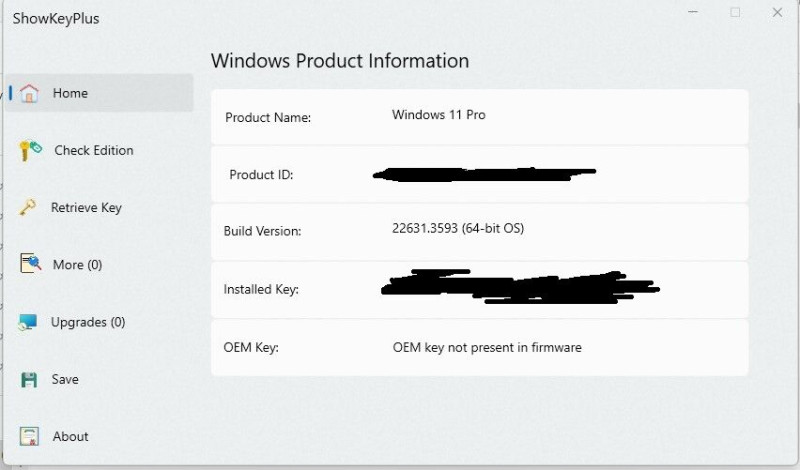Viewport: 800px width, 470px height.
Task: Click the Home house icon
Action: click(30, 93)
